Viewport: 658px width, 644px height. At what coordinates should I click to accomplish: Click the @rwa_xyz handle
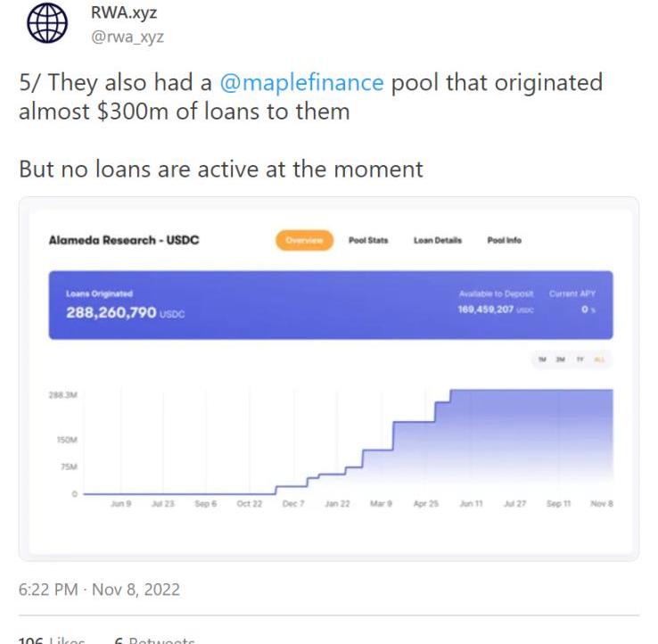(x=127, y=36)
